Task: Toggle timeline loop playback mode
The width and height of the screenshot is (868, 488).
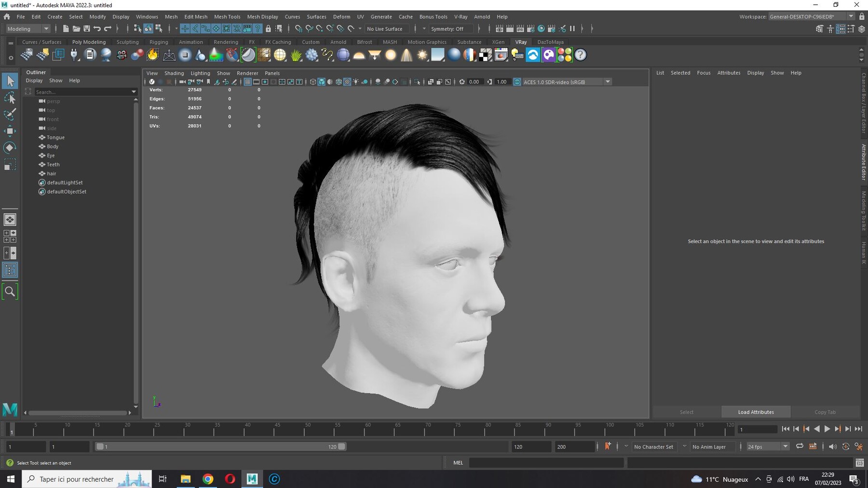Action: (800, 447)
